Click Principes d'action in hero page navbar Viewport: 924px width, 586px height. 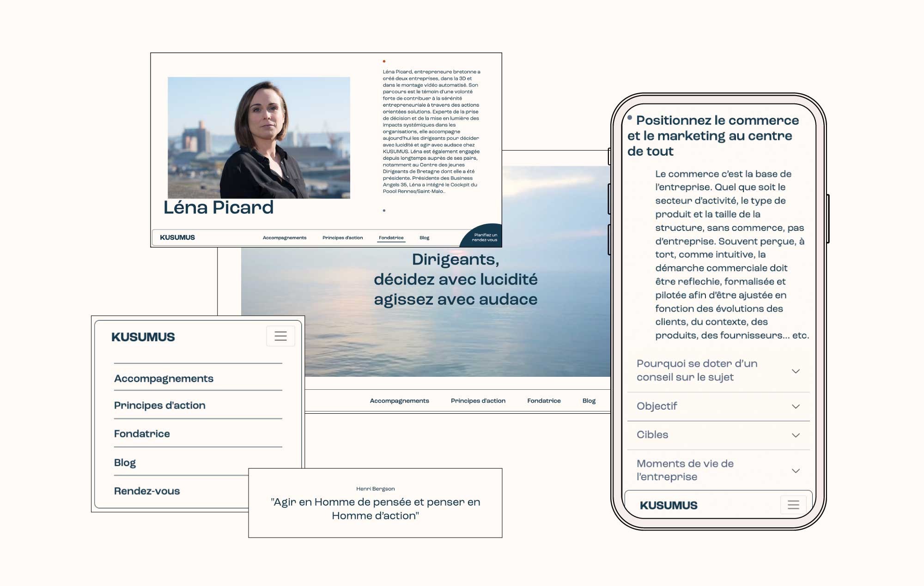[x=478, y=401]
